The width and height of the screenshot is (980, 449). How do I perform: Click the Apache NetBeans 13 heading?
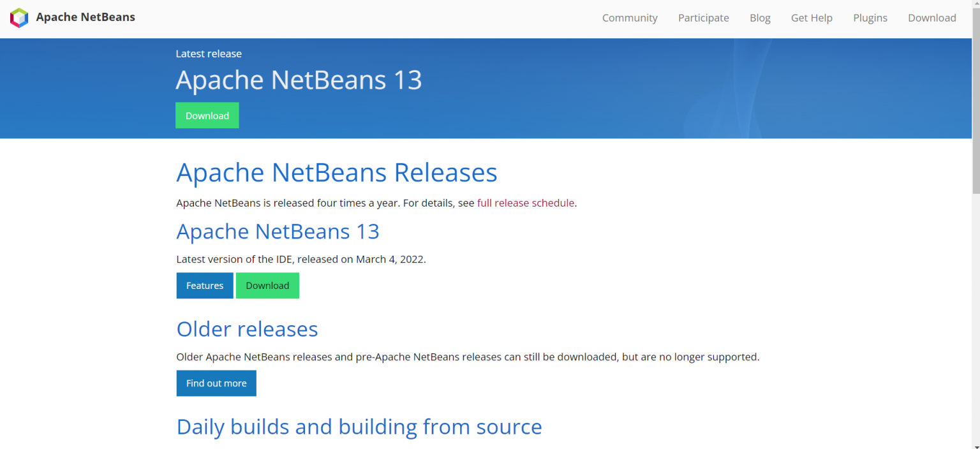coord(278,231)
